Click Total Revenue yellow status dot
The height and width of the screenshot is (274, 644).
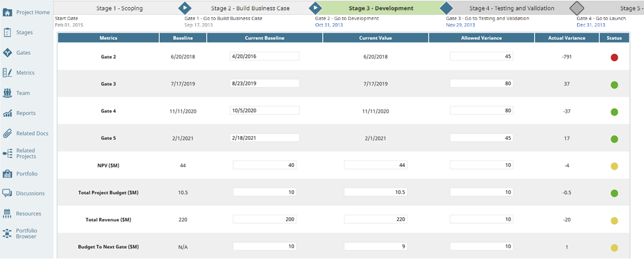(x=614, y=220)
